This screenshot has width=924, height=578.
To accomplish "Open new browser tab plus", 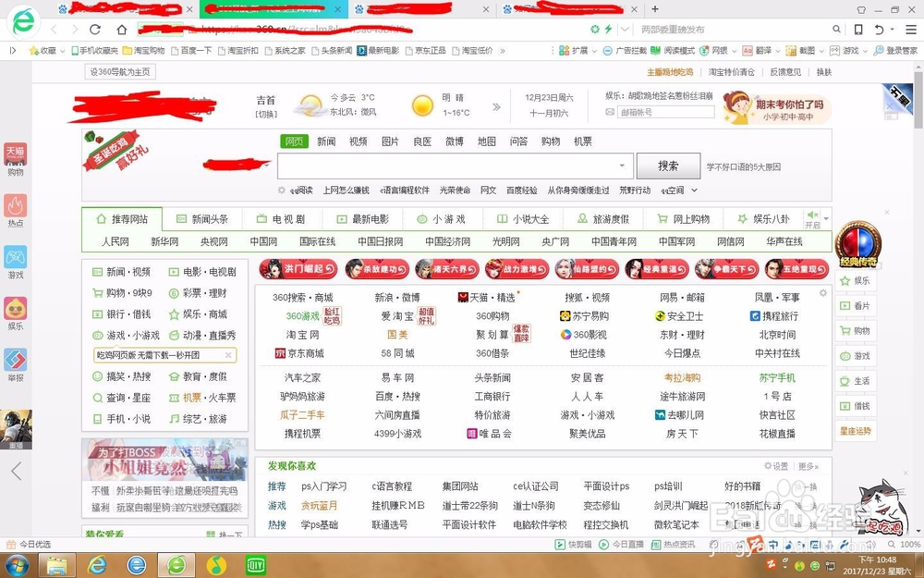I will click(655, 9).
